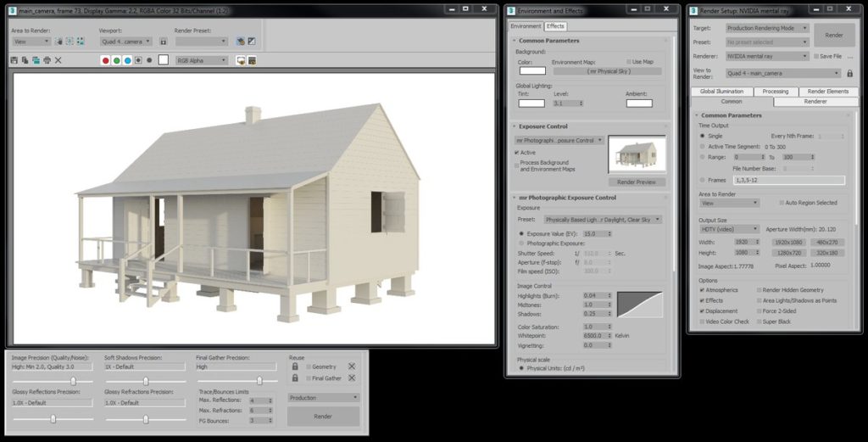Viewport: 868px width, 442px height.
Task: Uncheck the Active exposure control checkbox
Action: tap(518, 153)
